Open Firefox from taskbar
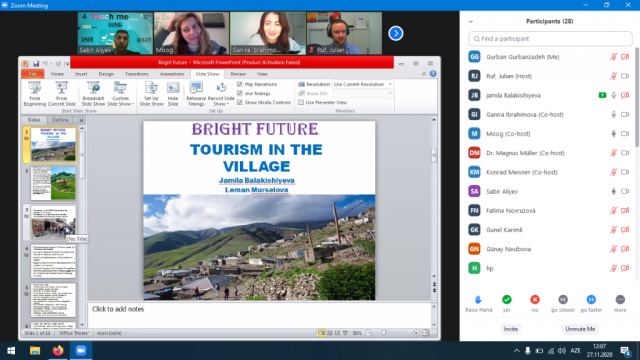This screenshot has height=360, width=640. (58, 351)
